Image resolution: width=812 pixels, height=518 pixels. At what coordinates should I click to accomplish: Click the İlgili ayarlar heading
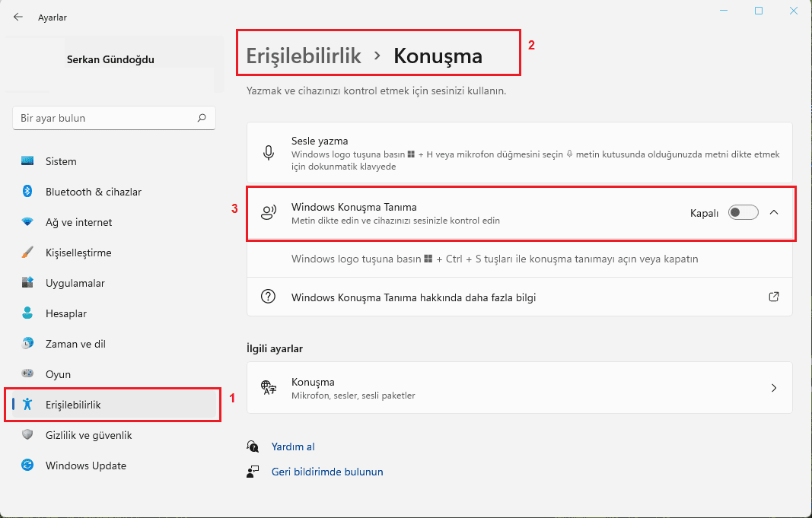pos(275,348)
